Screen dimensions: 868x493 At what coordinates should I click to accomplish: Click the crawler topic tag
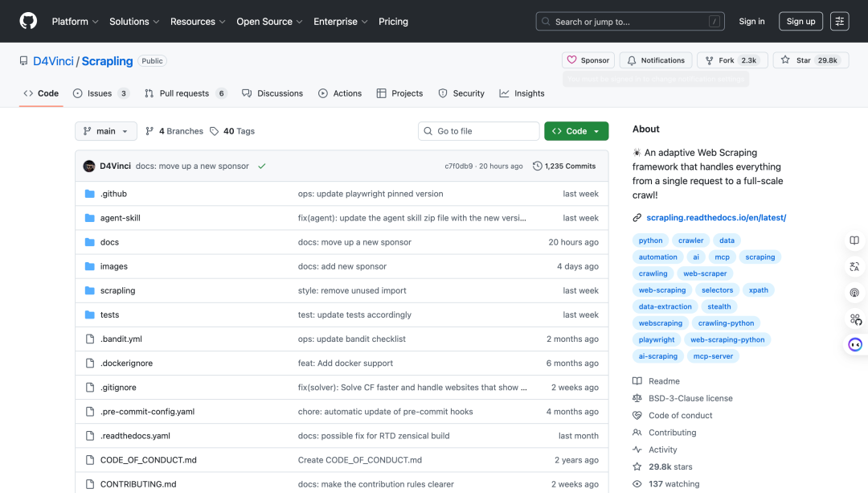click(x=691, y=240)
